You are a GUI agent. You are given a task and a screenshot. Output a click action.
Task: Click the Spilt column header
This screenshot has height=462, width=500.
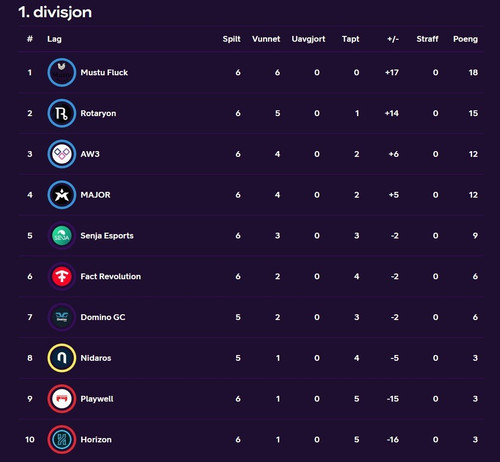(231, 39)
